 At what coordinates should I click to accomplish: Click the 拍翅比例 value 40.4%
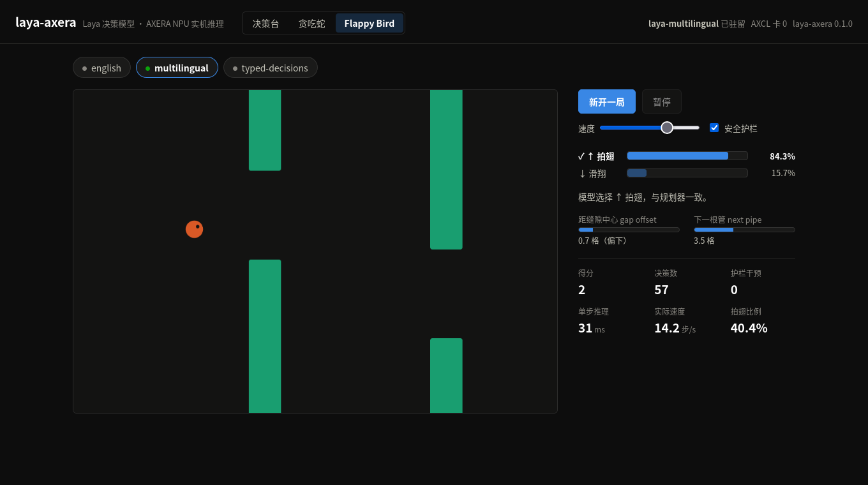749,328
